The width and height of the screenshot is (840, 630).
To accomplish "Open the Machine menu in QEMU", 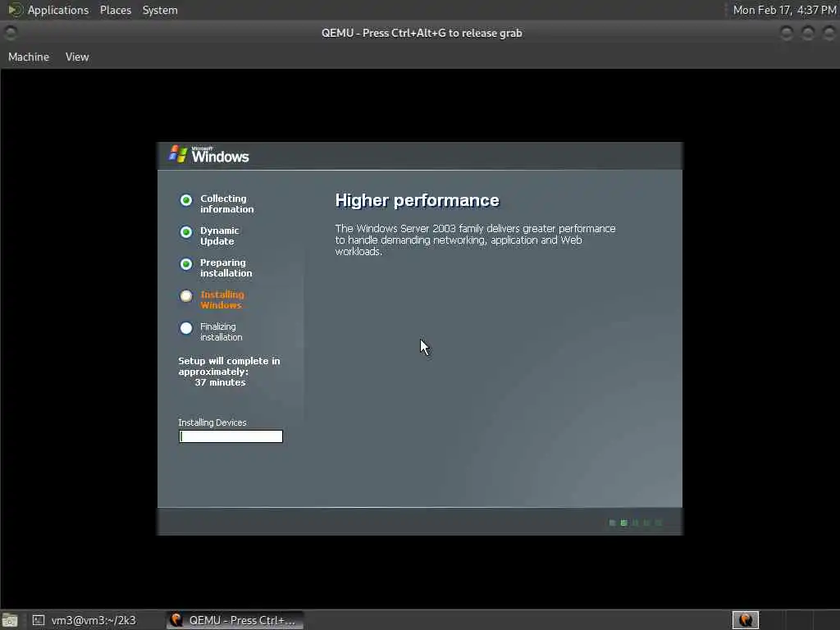I will [x=29, y=57].
